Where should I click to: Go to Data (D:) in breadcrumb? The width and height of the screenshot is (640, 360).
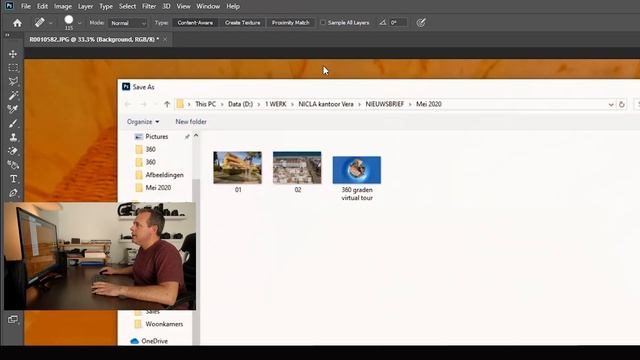240,104
